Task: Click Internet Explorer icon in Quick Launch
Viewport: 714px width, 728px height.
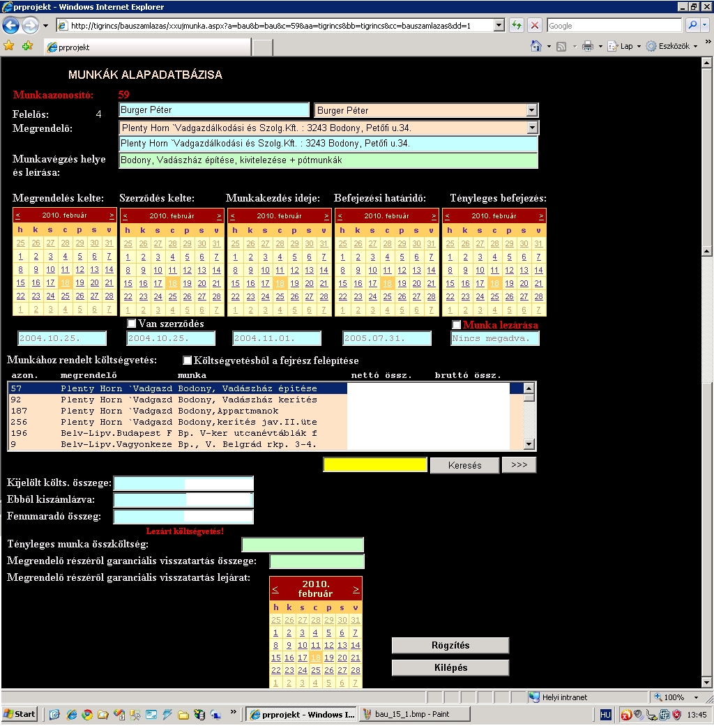Action: coord(72,715)
